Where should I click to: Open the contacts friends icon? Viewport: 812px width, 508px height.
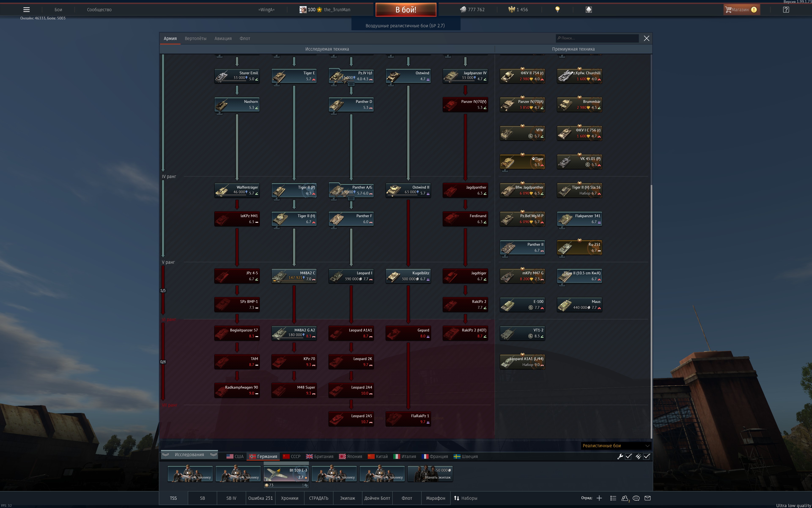(625, 499)
